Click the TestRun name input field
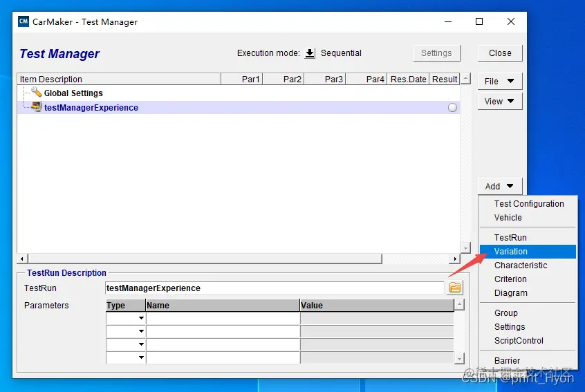Image resolution: width=585 pixels, height=392 pixels. 275,288
